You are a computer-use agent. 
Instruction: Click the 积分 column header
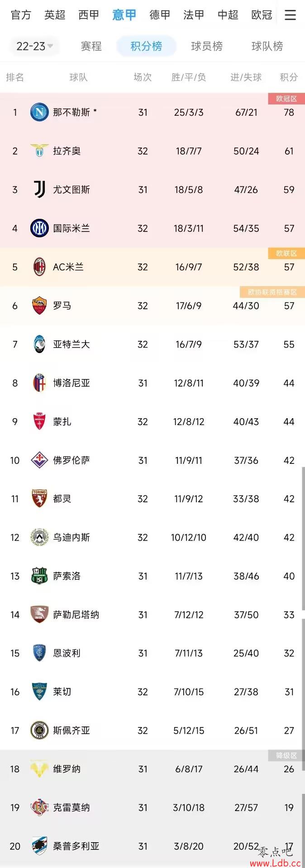[x=289, y=77]
